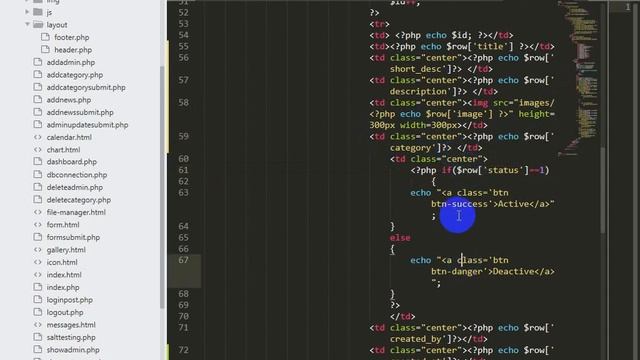
Task: Click line number 71 in gutter
Action: coord(184,327)
